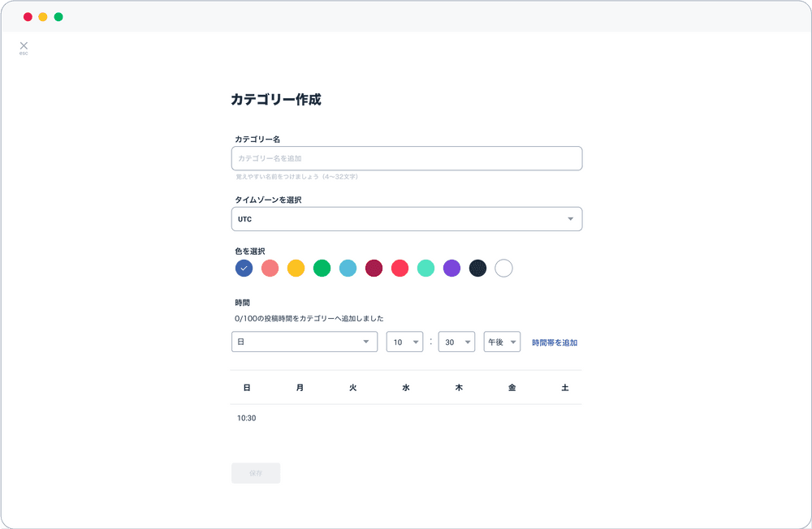812x529 pixels.
Task: Open the UTC timezone dropdown
Action: coord(406,219)
